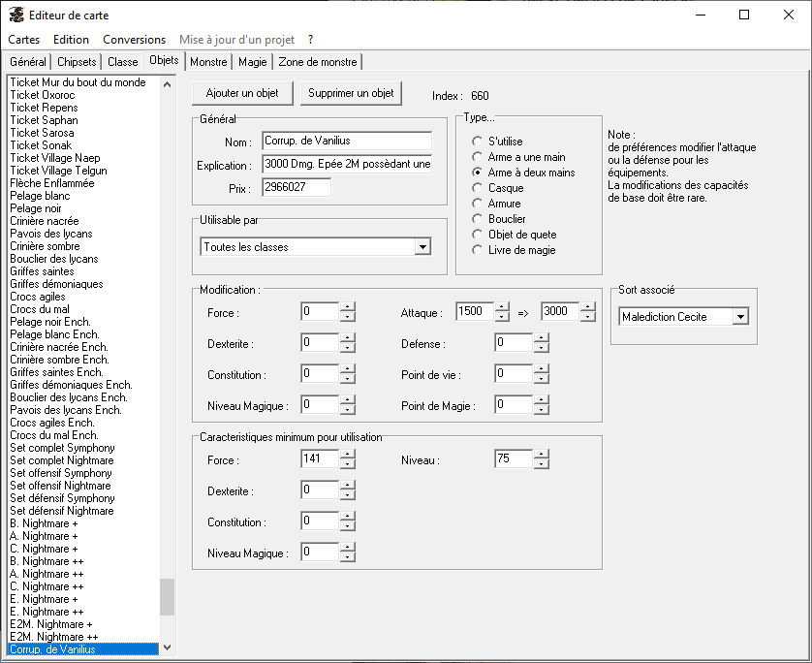812x663 pixels.
Task: Click 'Ajouter un objet' button
Action: [x=242, y=94]
